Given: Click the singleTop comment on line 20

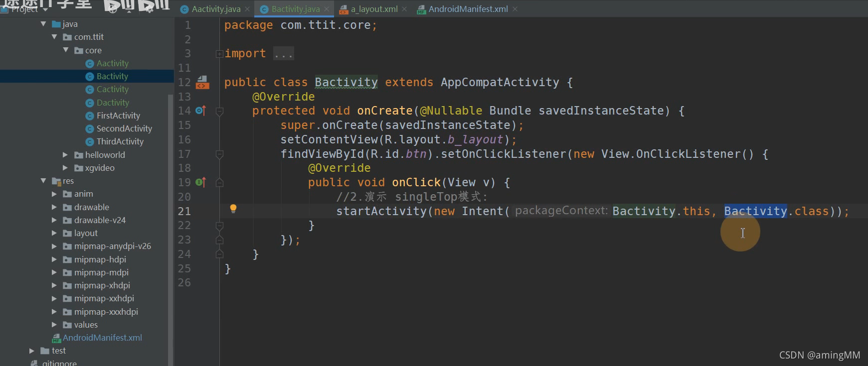Looking at the screenshot, I should point(411,197).
